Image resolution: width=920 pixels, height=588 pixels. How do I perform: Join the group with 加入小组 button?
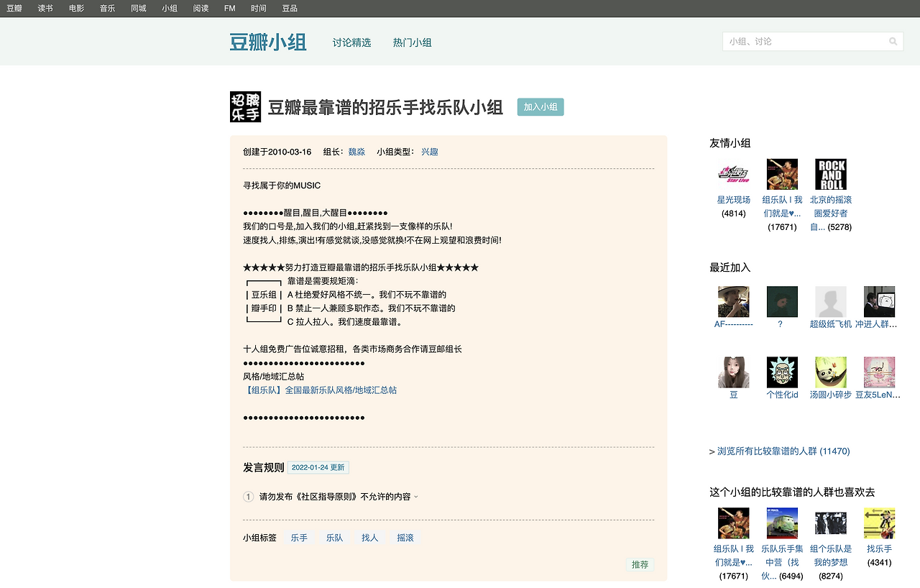coord(540,107)
